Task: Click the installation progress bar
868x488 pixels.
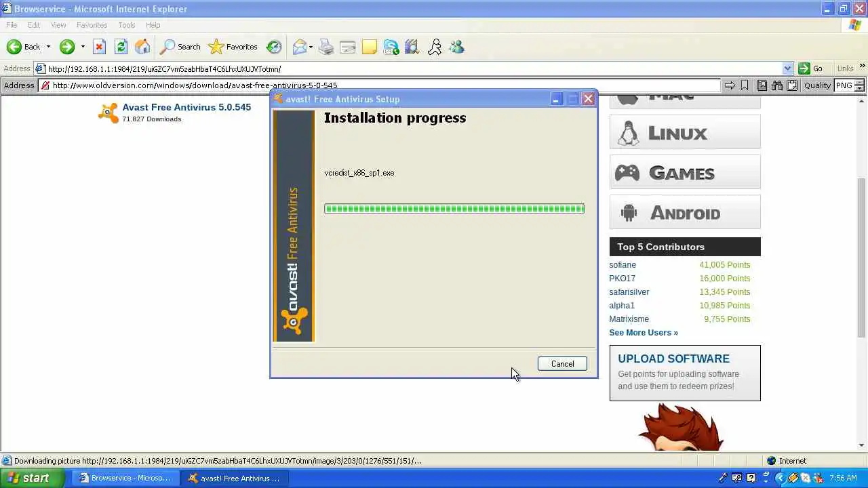Action: [x=454, y=209]
